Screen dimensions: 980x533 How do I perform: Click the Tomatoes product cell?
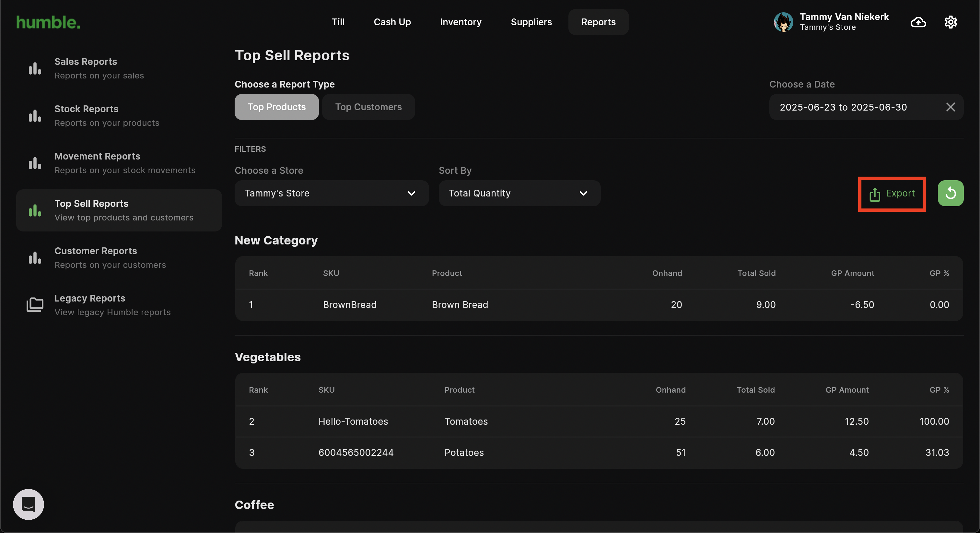(466, 421)
